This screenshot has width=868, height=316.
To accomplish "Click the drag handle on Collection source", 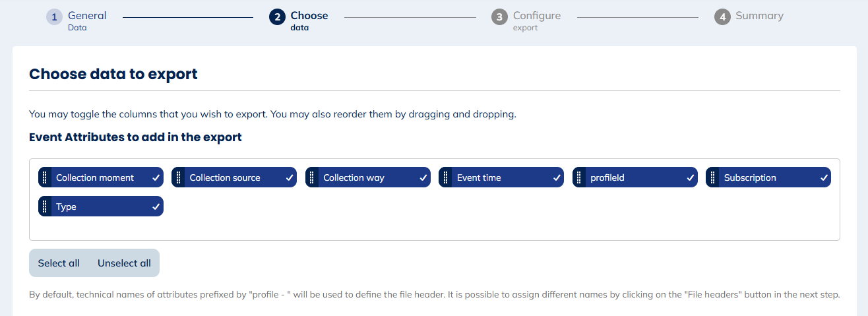I will [178, 177].
